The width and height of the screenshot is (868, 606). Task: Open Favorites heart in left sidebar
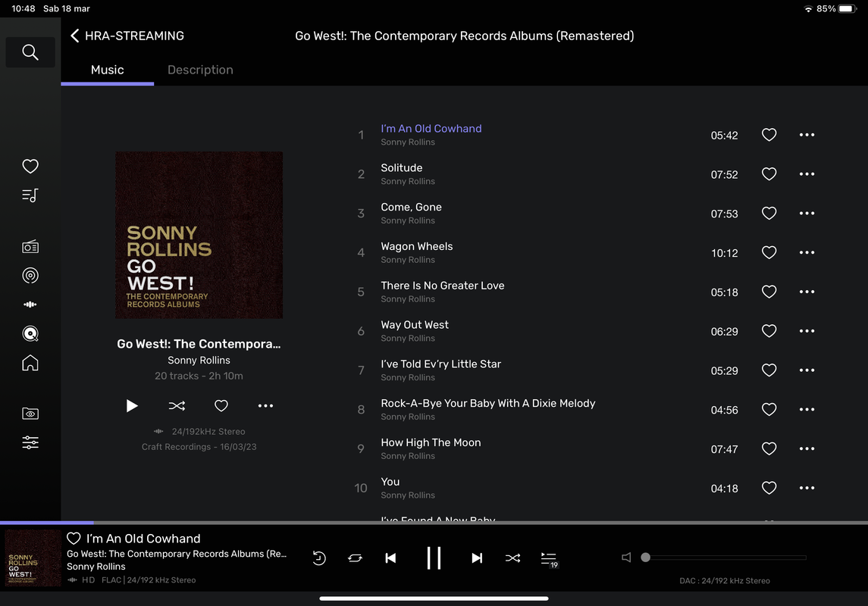(x=30, y=166)
